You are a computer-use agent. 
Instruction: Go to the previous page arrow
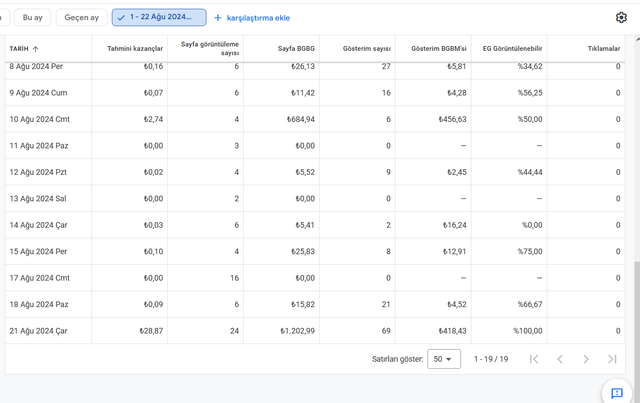click(560, 359)
